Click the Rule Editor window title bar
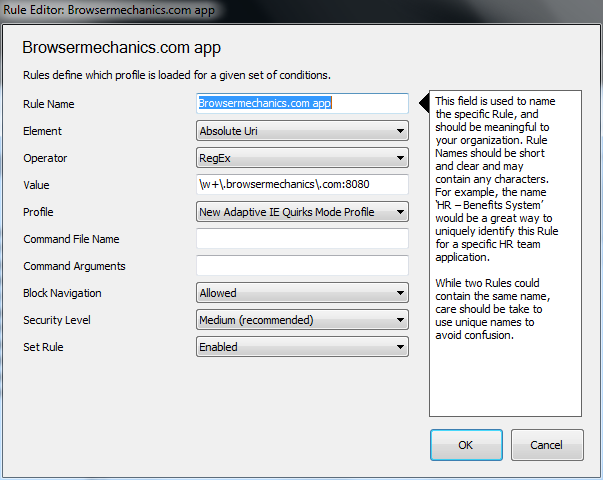 (x=302, y=10)
